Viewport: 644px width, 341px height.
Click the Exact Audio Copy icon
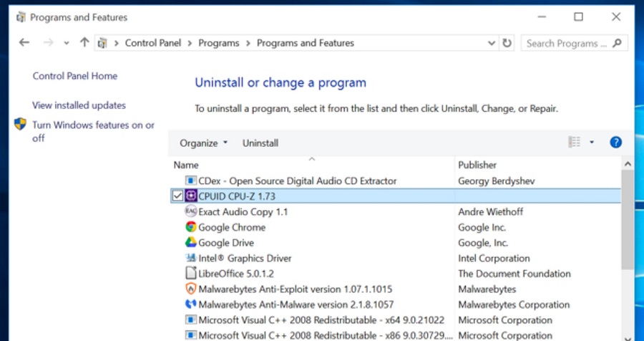click(191, 211)
